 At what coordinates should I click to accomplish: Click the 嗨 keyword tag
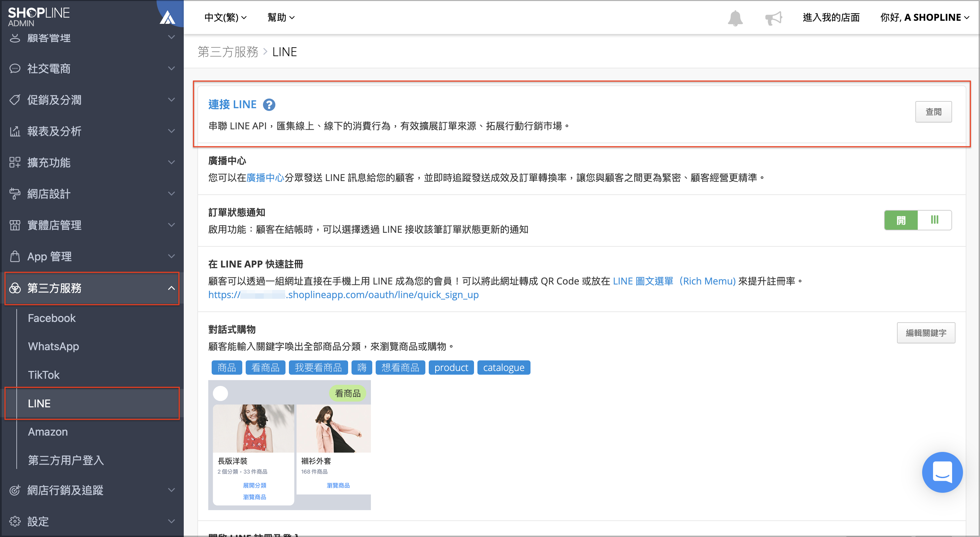tap(361, 367)
